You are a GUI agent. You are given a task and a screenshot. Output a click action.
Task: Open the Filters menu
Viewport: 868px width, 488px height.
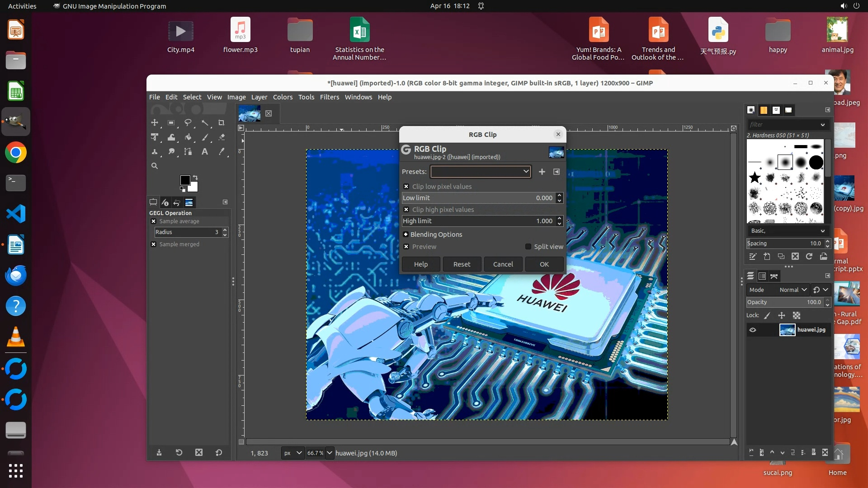tap(329, 97)
